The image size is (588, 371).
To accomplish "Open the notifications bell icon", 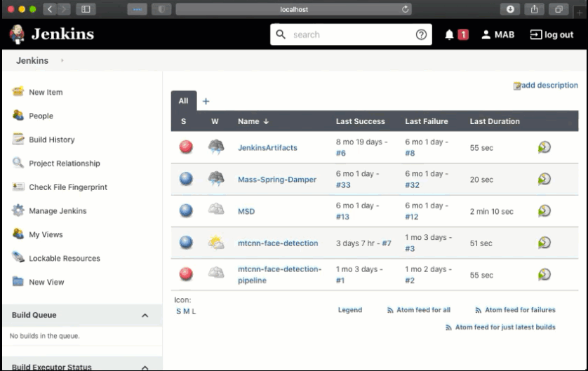I will pyautogui.click(x=450, y=34).
